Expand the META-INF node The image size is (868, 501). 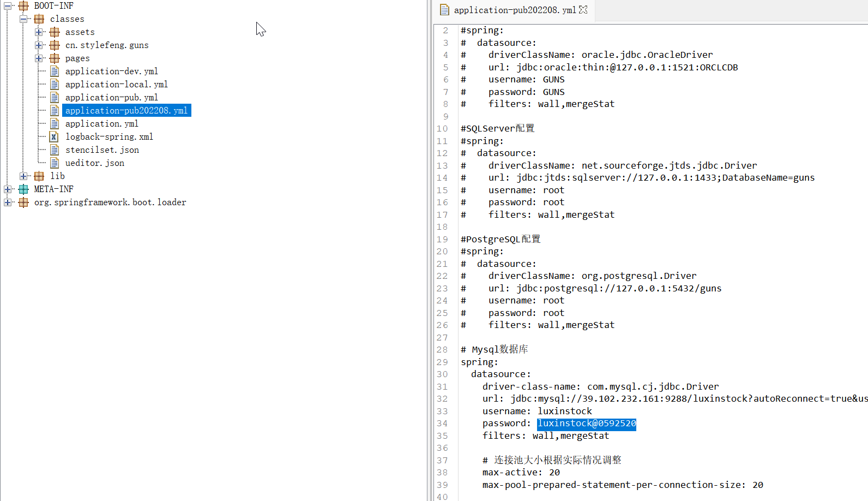(x=8, y=189)
